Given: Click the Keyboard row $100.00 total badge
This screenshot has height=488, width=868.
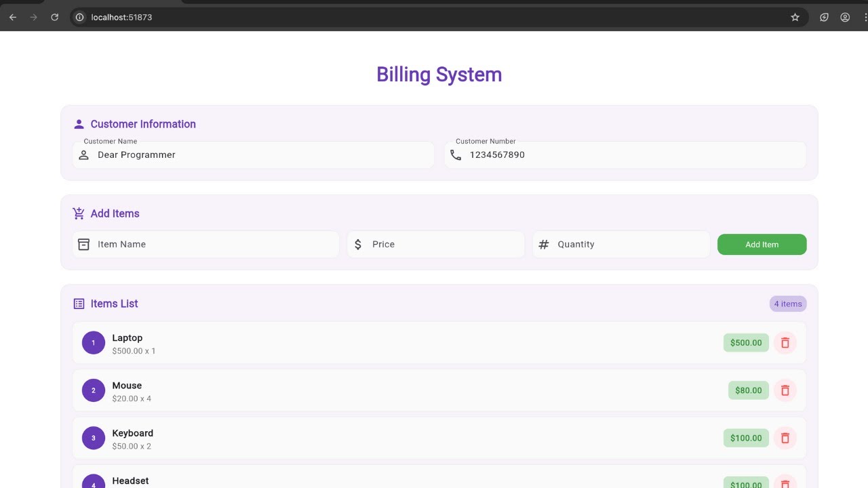Looking at the screenshot, I should pyautogui.click(x=746, y=438).
